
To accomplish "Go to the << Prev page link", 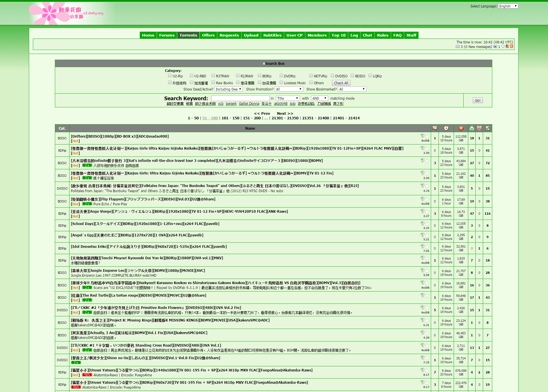I will [x=262, y=113].
